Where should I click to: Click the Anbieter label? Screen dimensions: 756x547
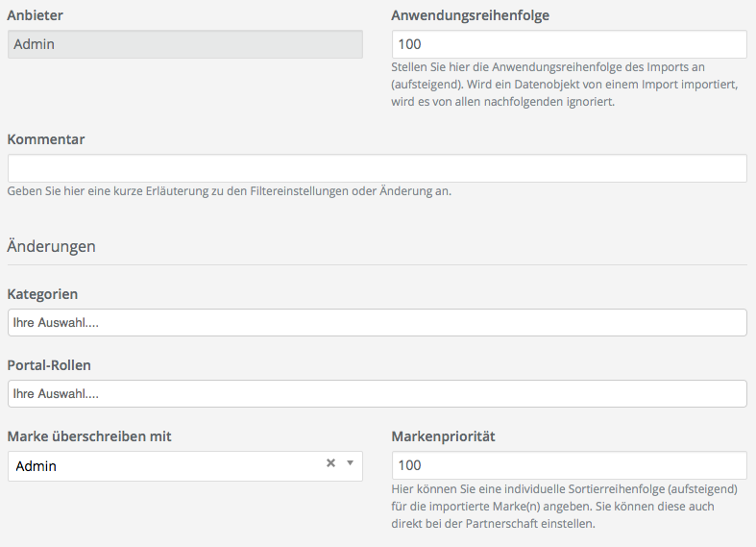click(x=36, y=15)
